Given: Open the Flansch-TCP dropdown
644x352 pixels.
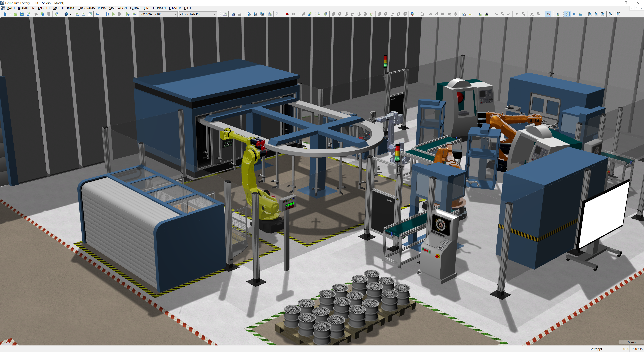Looking at the screenshot, I should pyautogui.click(x=214, y=14).
